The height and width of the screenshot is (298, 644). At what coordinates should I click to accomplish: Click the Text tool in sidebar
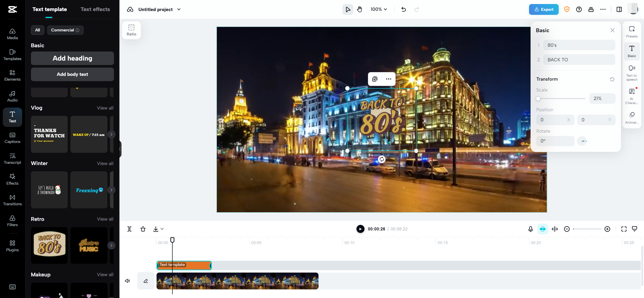[x=12, y=117]
